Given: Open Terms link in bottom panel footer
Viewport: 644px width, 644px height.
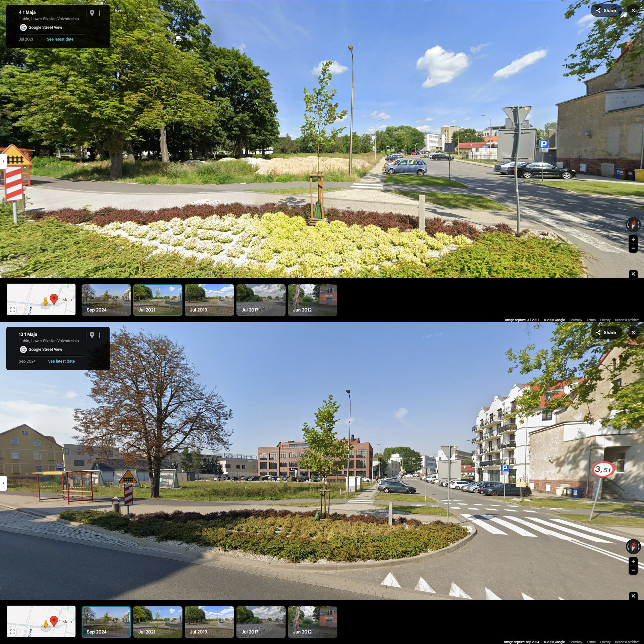Looking at the screenshot, I should coord(591,642).
